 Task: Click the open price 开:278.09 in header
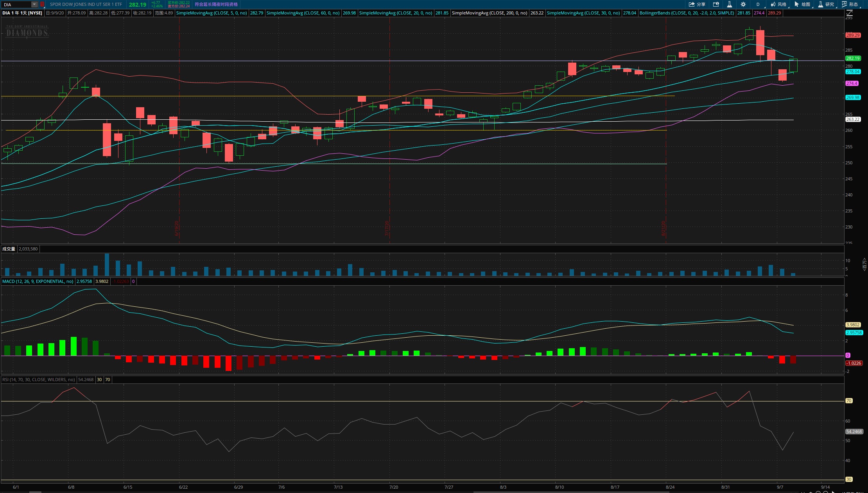pyautogui.click(x=76, y=13)
